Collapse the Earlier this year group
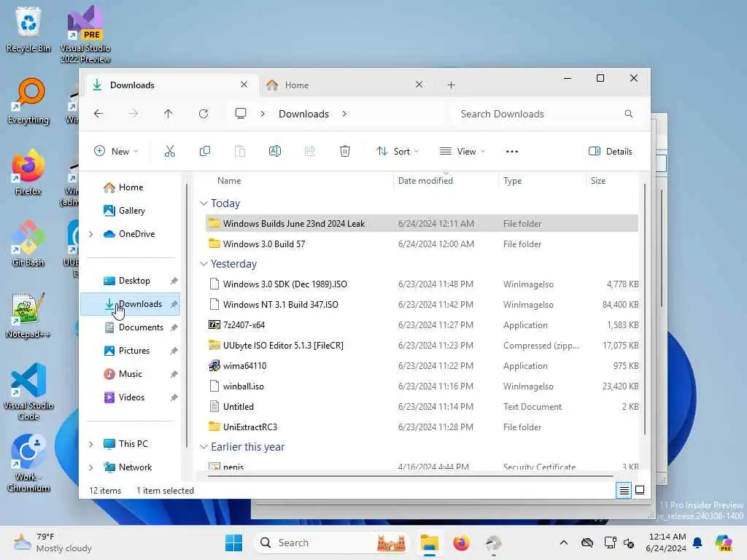 [x=204, y=447]
